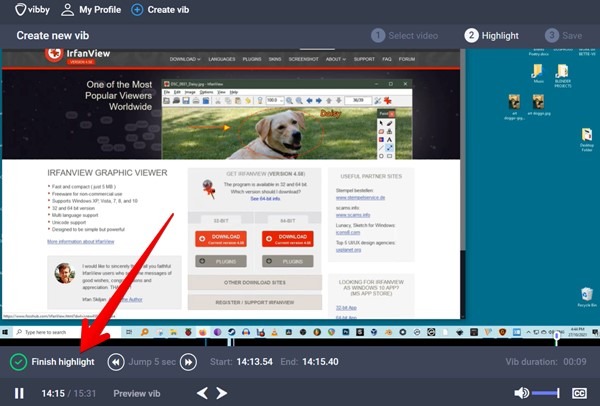
Task: Click the VLC cone icon on the taskbar
Action: (274, 332)
